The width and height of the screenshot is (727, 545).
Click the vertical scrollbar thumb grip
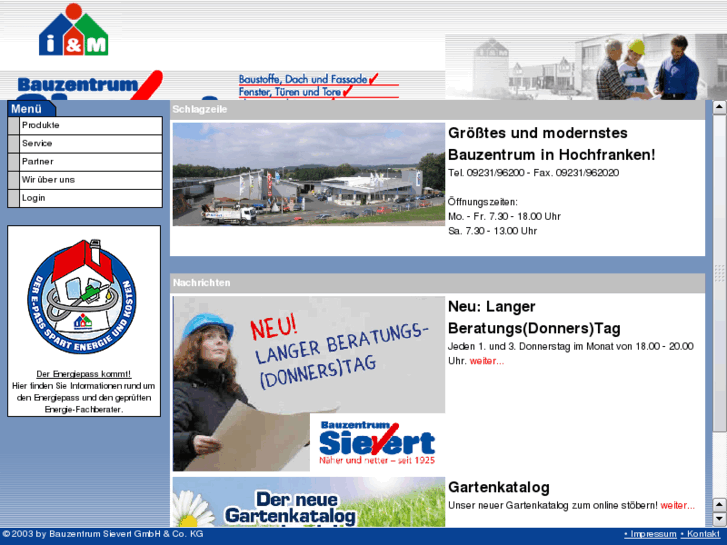[719, 273]
